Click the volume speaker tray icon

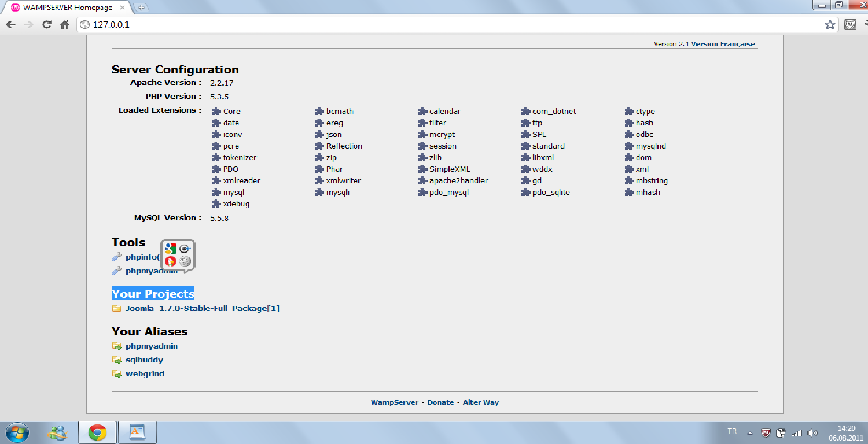(x=812, y=432)
